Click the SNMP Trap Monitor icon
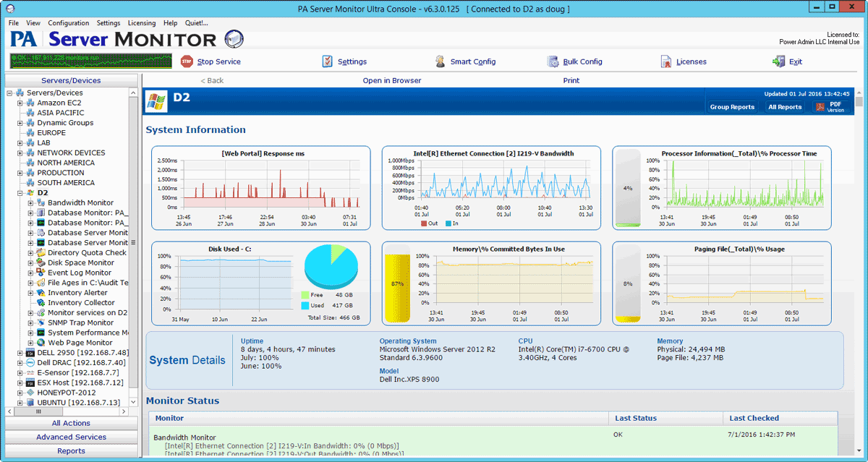The width and height of the screenshot is (868, 462). pyautogui.click(x=41, y=322)
